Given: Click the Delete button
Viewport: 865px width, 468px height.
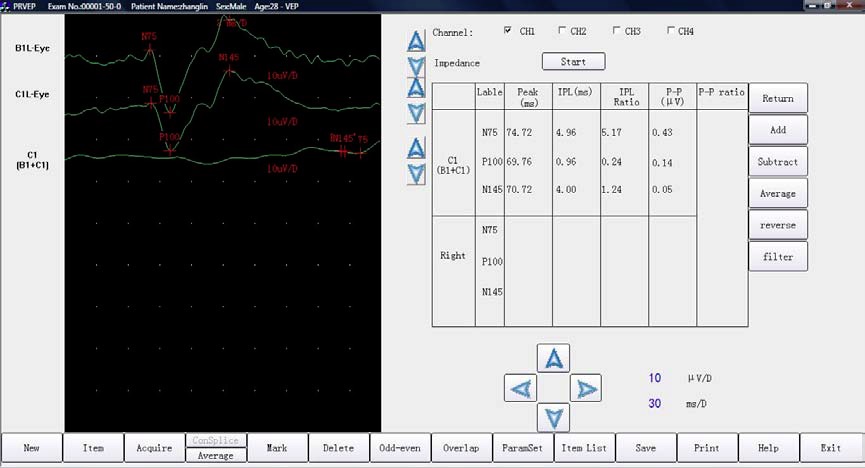Looking at the screenshot, I should tap(339, 448).
